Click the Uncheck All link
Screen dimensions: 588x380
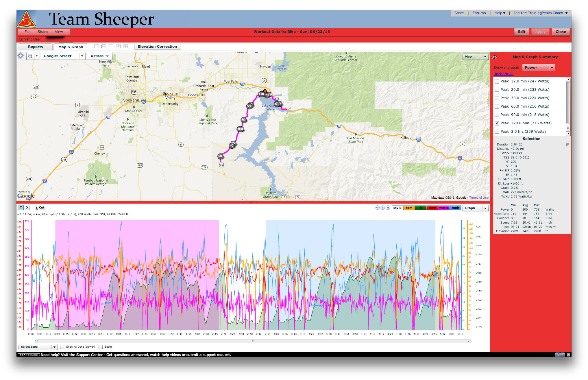coord(503,74)
